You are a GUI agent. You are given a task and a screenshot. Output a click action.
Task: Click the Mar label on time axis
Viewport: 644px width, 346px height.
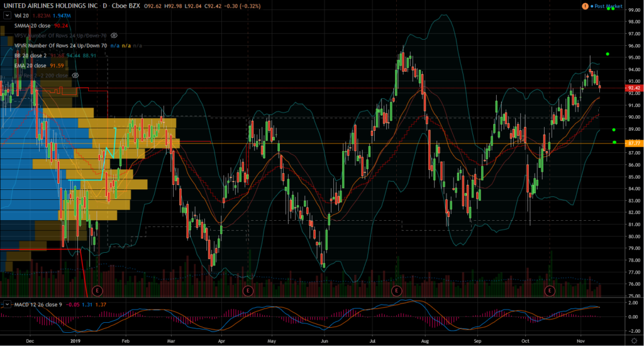[x=171, y=341]
